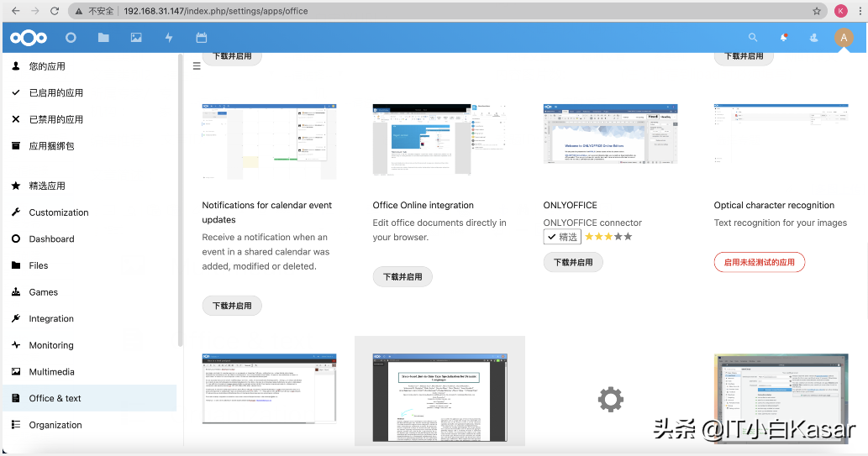Screen dimensions: 868x456
Task: Open the user avatar A menu
Action: click(844, 38)
